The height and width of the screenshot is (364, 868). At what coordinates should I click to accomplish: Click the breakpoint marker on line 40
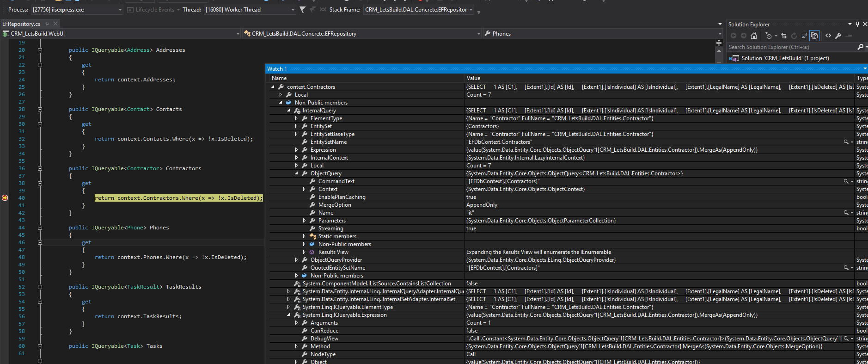point(5,198)
